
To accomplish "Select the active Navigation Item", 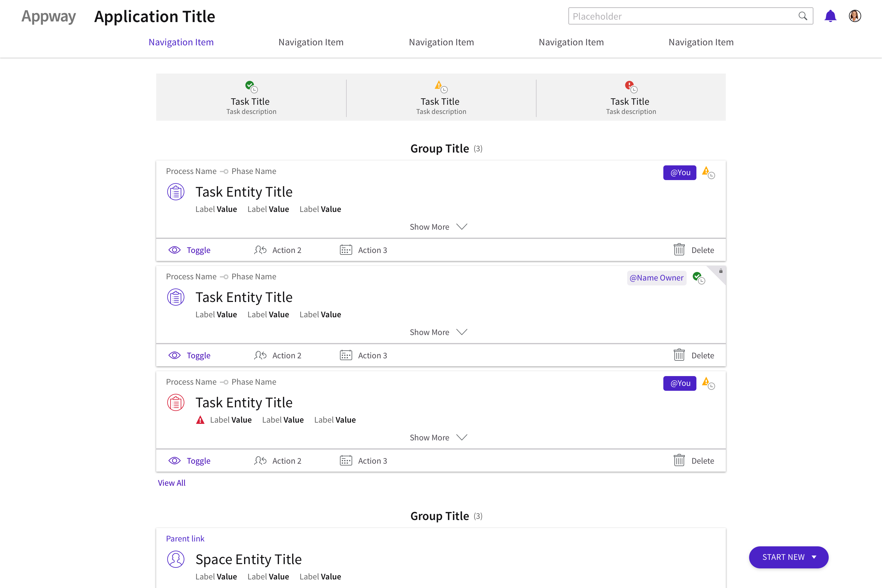I will pos(181,42).
